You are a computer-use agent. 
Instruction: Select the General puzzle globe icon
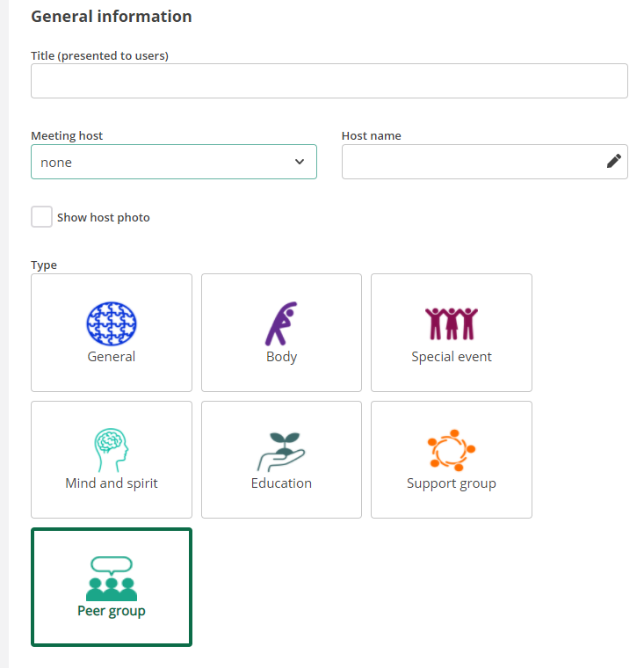click(x=112, y=323)
